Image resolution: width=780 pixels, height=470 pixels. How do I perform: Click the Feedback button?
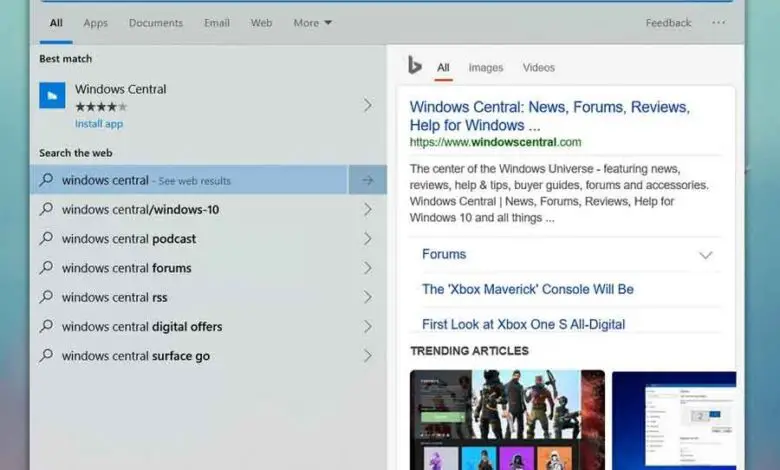[x=669, y=23]
